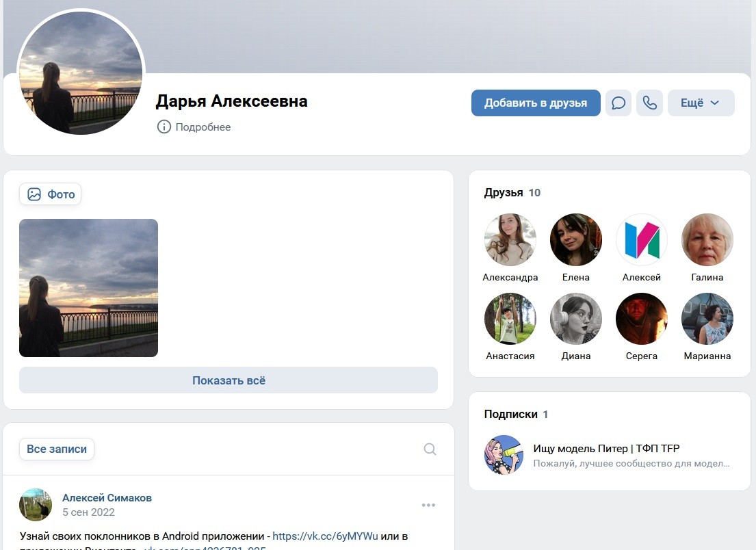
Task: Click the name Диана in friends
Action: [575, 356]
